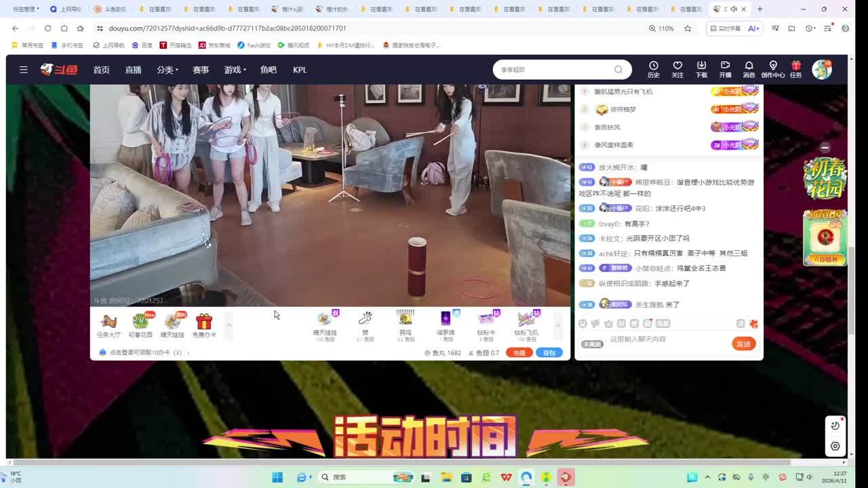Open 创作中心 lightbulb icon
Image resolution: width=868 pixels, height=488 pixels.
[772, 69]
